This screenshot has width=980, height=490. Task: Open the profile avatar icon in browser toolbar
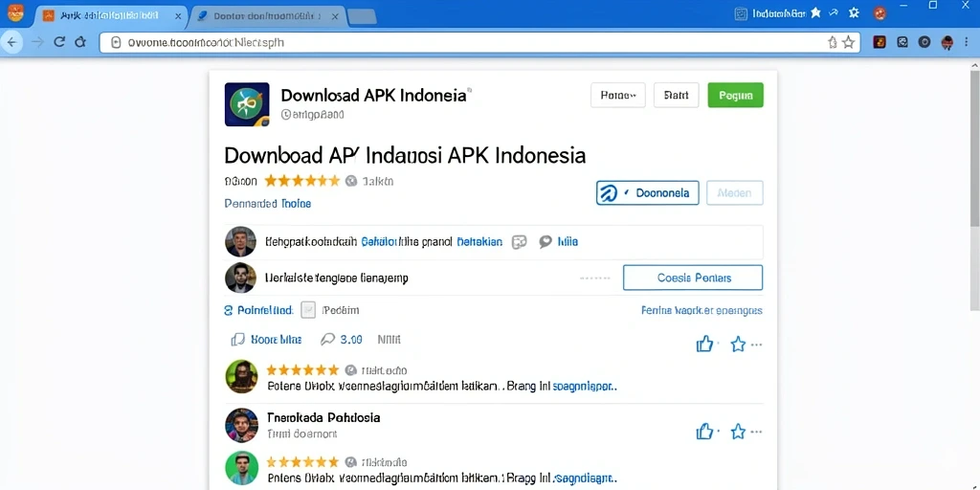pyautogui.click(x=947, y=42)
